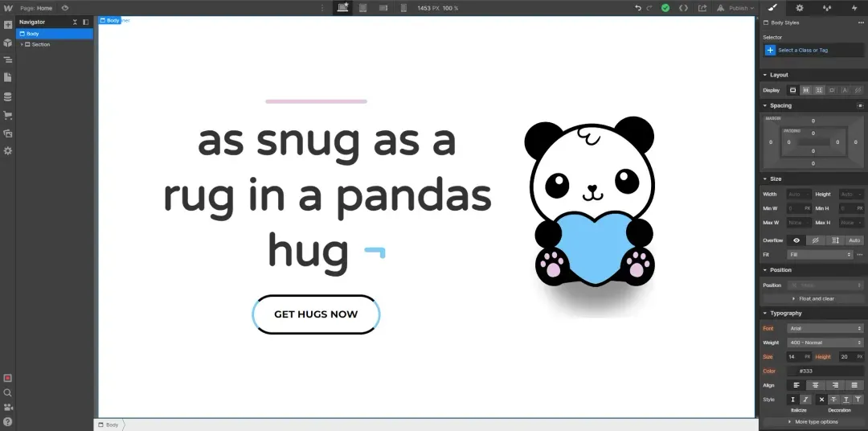Click the Redo arrow in top bar
868x431 pixels.
(x=649, y=8)
